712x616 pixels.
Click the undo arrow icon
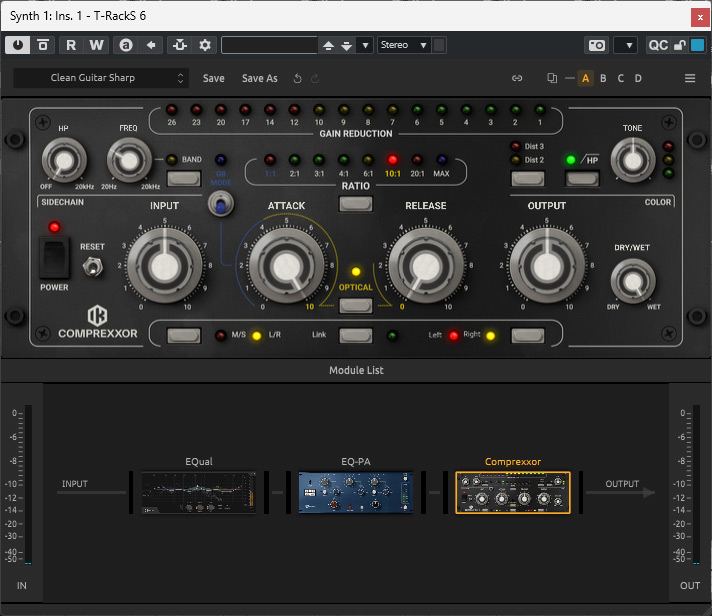tap(297, 78)
